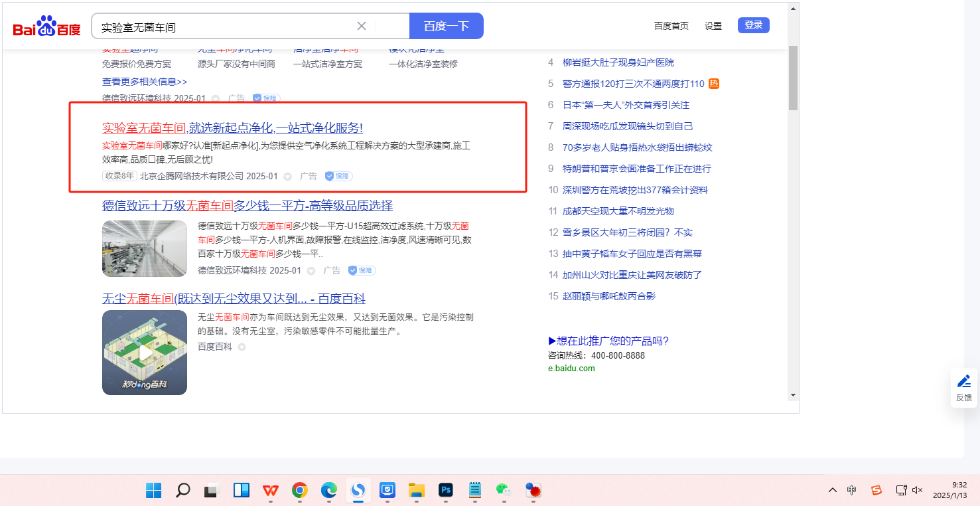The height and width of the screenshot is (506, 980).
Task: Click the Baidu logo
Action: (46, 27)
